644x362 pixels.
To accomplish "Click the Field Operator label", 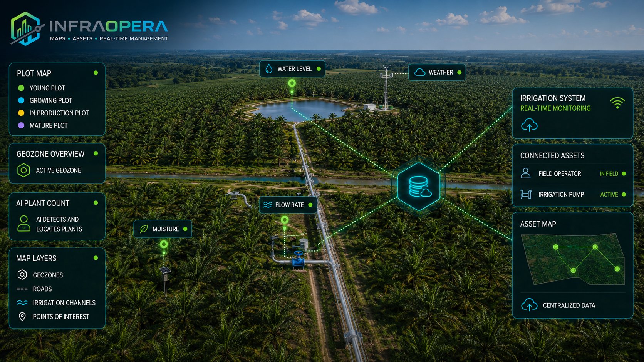I will point(560,174).
